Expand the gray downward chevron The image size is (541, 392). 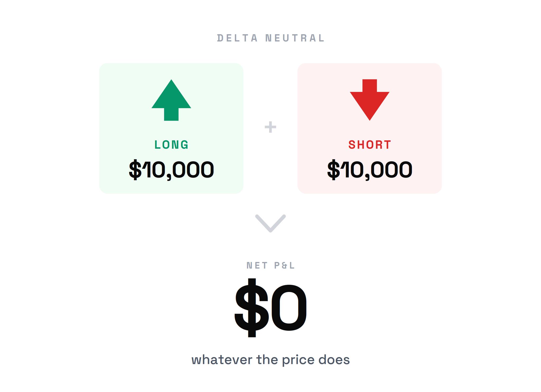[270, 223]
